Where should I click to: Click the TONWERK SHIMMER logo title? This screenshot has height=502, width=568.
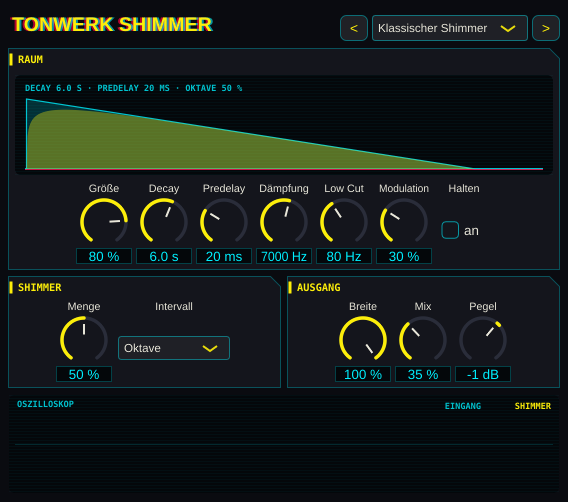click(x=112, y=25)
